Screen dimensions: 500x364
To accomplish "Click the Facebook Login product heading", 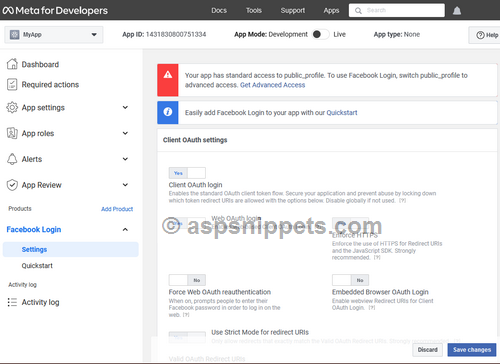I will 34,229.
